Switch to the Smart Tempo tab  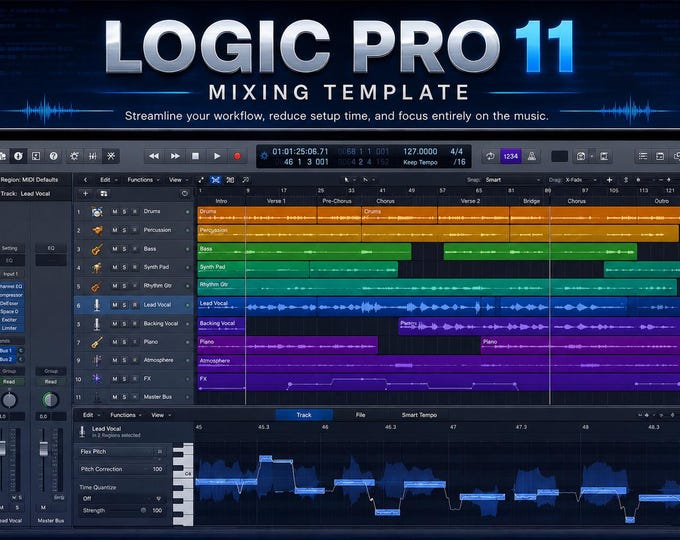pos(419,415)
